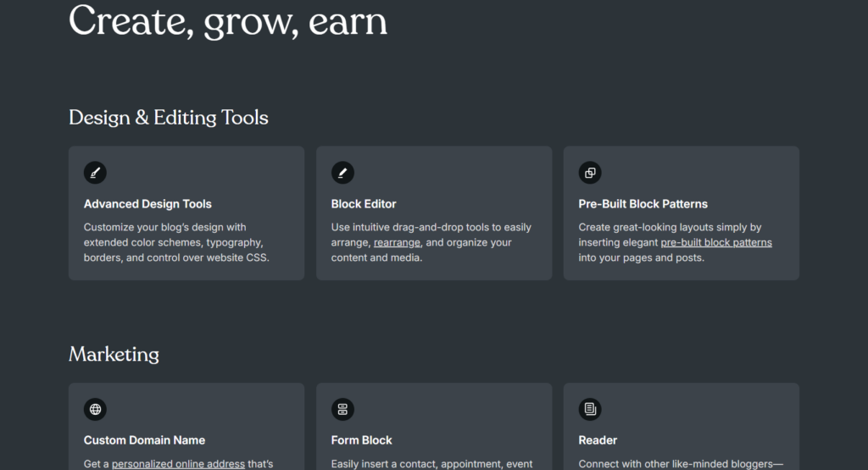868x470 pixels.
Task: Open the "pre-built block patterns" link
Action: click(x=716, y=243)
